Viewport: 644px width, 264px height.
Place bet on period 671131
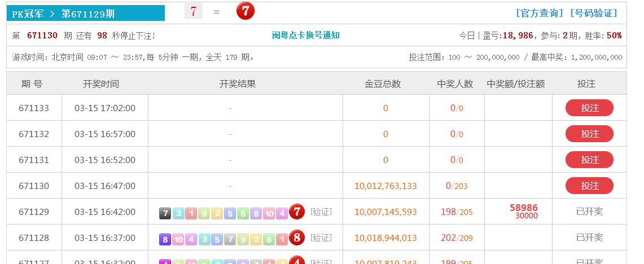(x=589, y=160)
